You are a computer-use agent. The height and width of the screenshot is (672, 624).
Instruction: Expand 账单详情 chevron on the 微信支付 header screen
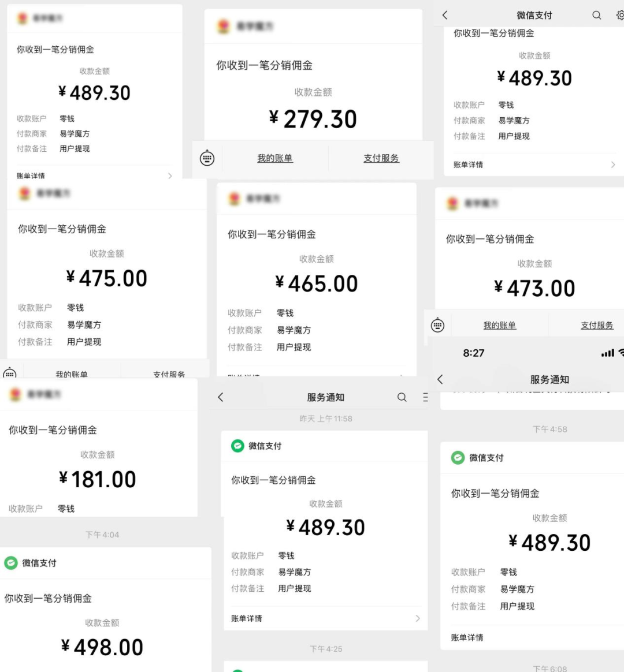pyautogui.click(x=613, y=165)
